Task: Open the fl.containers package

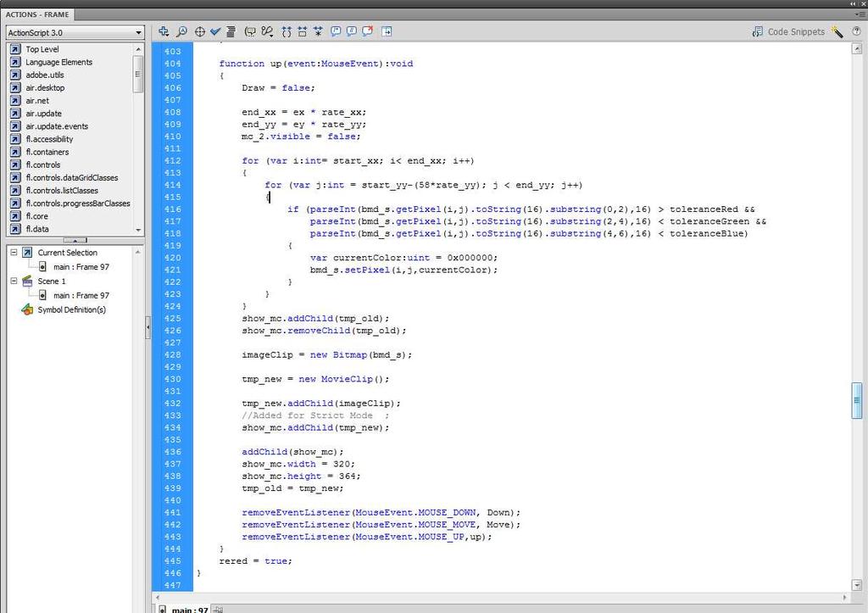Action: coord(47,152)
